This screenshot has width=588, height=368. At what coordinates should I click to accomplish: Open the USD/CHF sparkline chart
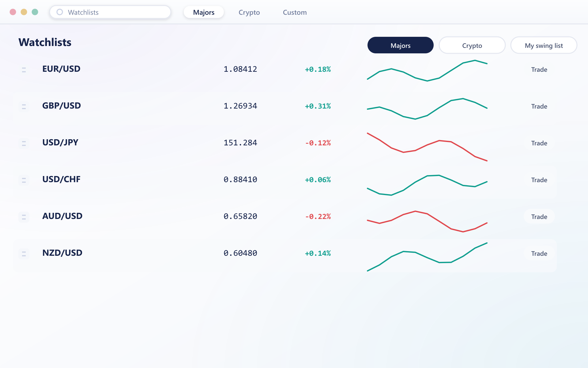[427, 185]
